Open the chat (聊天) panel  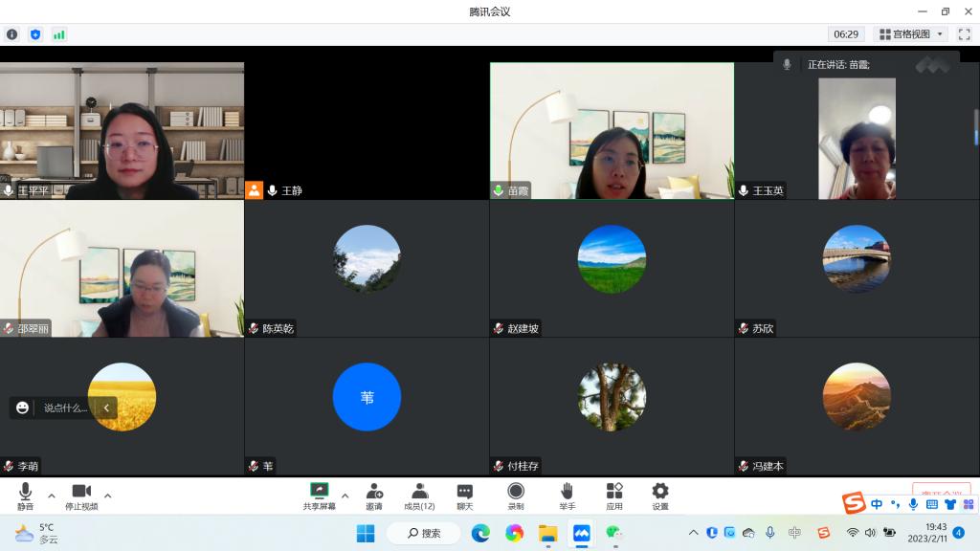(464, 495)
